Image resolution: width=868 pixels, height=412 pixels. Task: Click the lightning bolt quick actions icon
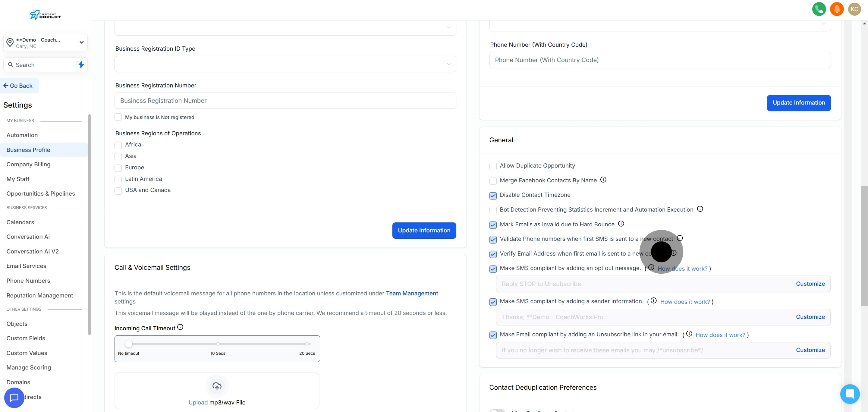coord(81,65)
